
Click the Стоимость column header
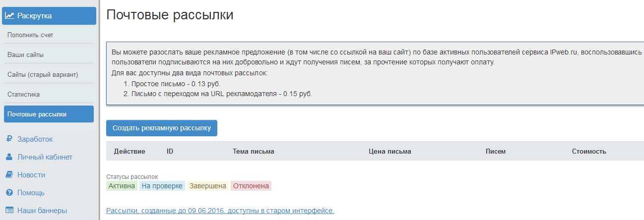coord(589,151)
